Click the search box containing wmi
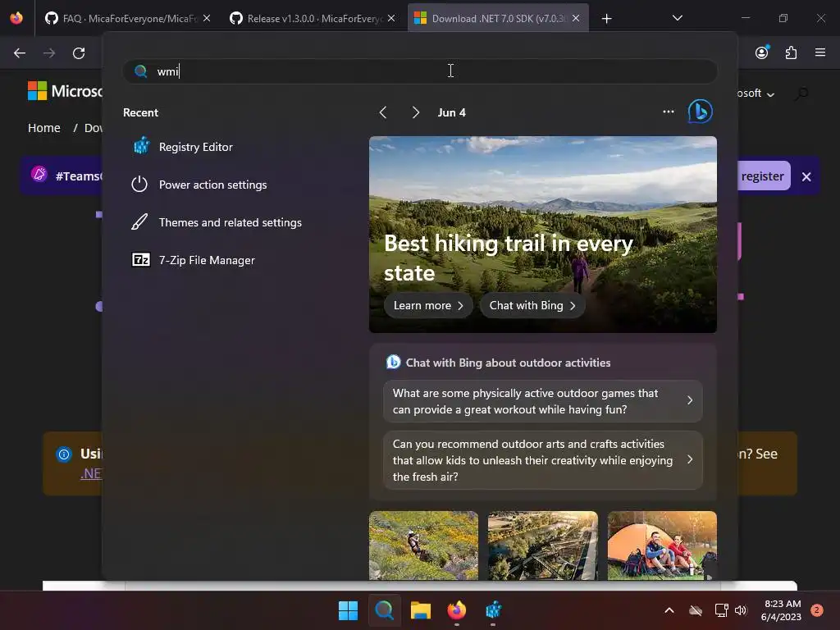The image size is (840, 630). pos(420,71)
